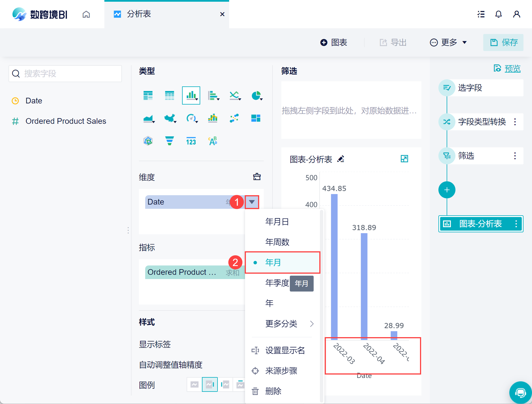Choose the gauge chart type
The image size is (532, 404).
point(191,118)
